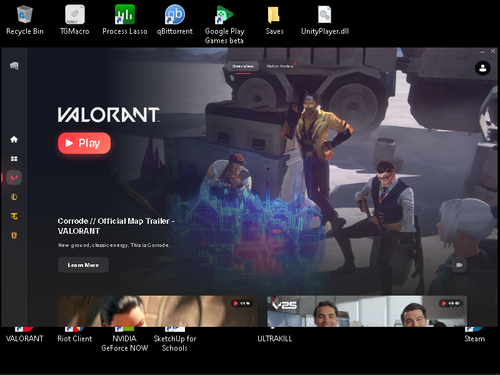Select the VALORANT icon in the sidebar
Image resolution: width=500 pixels, height=375 pixels.
(14, 178)
